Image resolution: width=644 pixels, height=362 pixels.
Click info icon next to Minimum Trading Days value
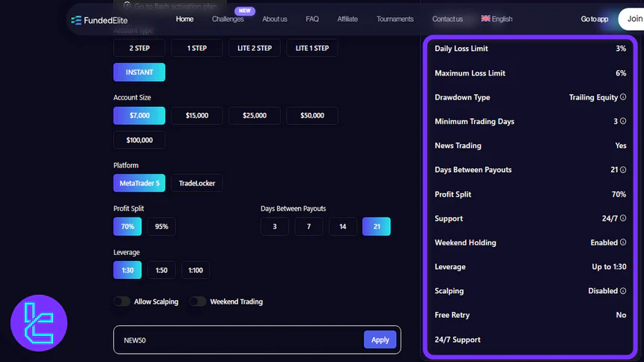click(x=623, y=121)
